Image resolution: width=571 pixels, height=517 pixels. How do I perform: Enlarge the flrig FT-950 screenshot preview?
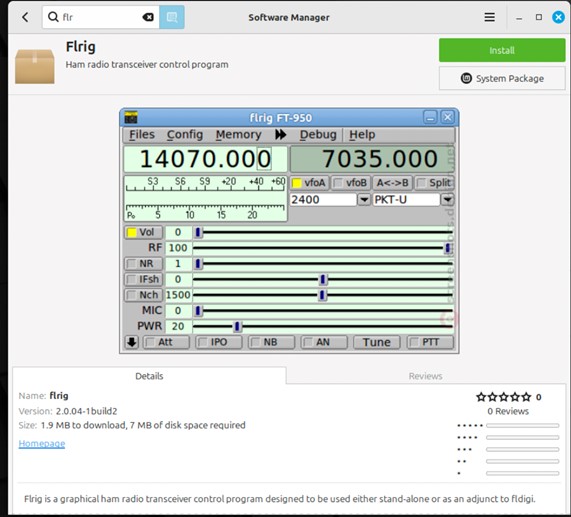(x=289, y=231)
